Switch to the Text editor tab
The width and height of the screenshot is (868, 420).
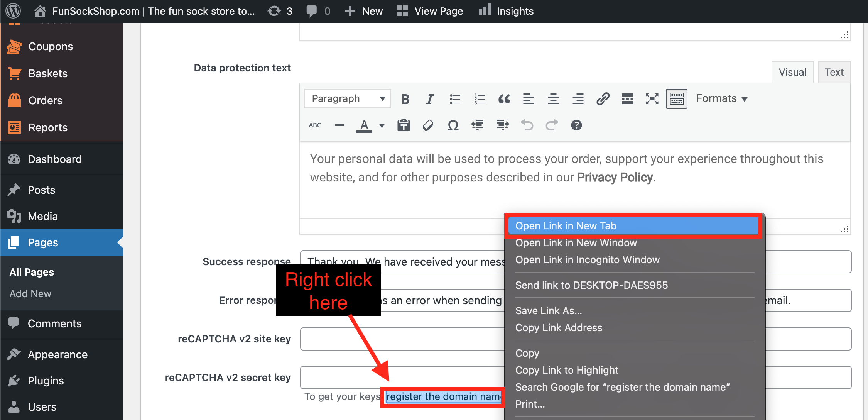(834, 72)
